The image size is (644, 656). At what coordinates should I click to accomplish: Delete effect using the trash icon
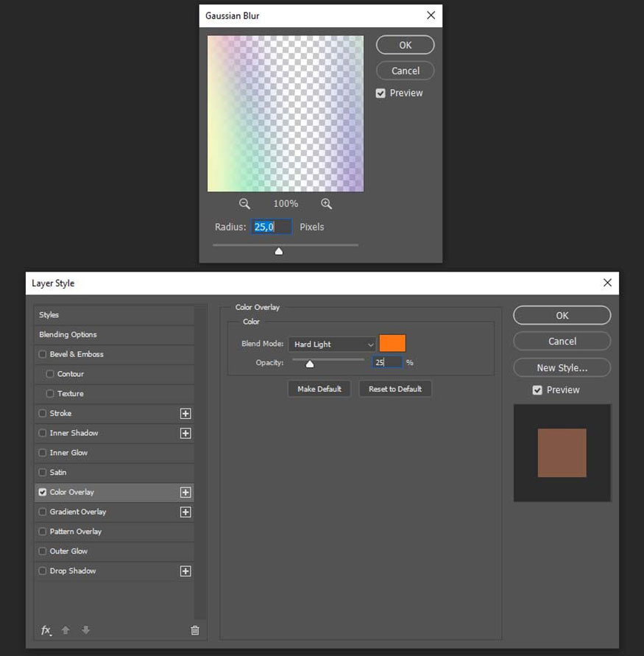click(195, 630)
